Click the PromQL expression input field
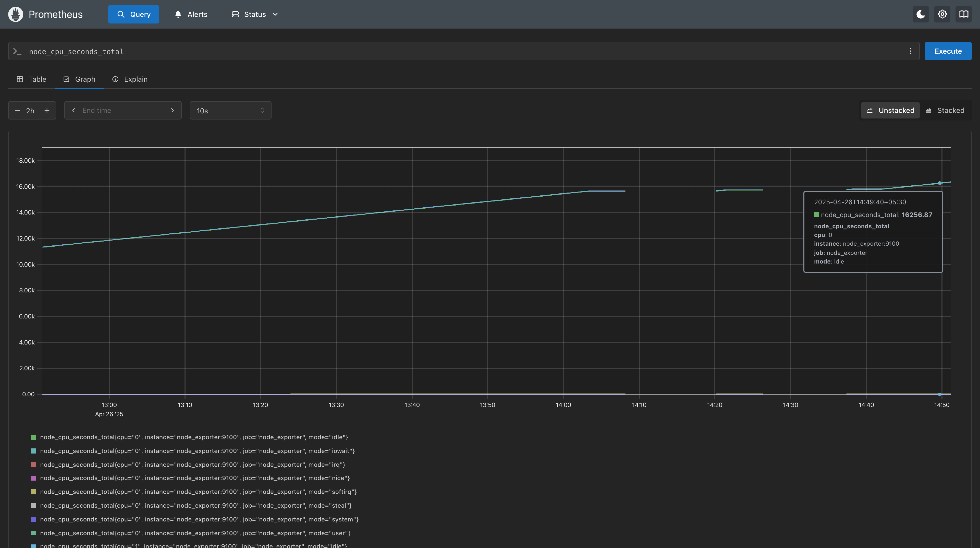 pyautogui.click(x=464, y=51)
